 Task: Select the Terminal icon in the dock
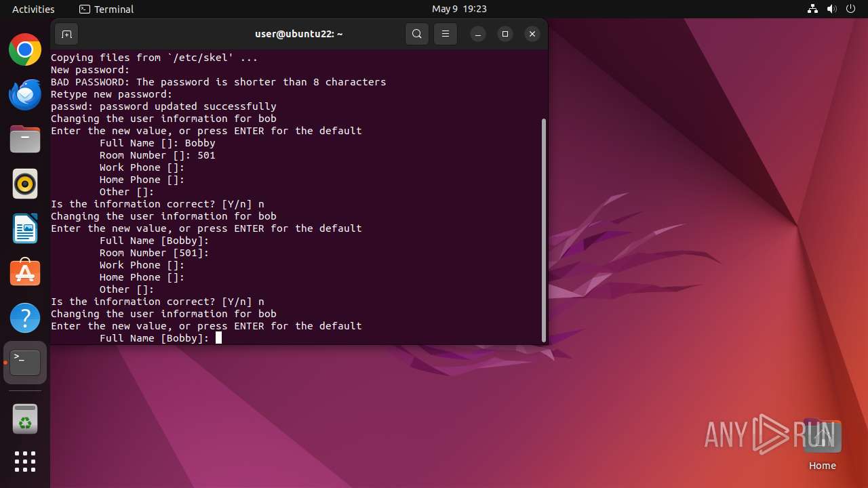coord(25,363)
